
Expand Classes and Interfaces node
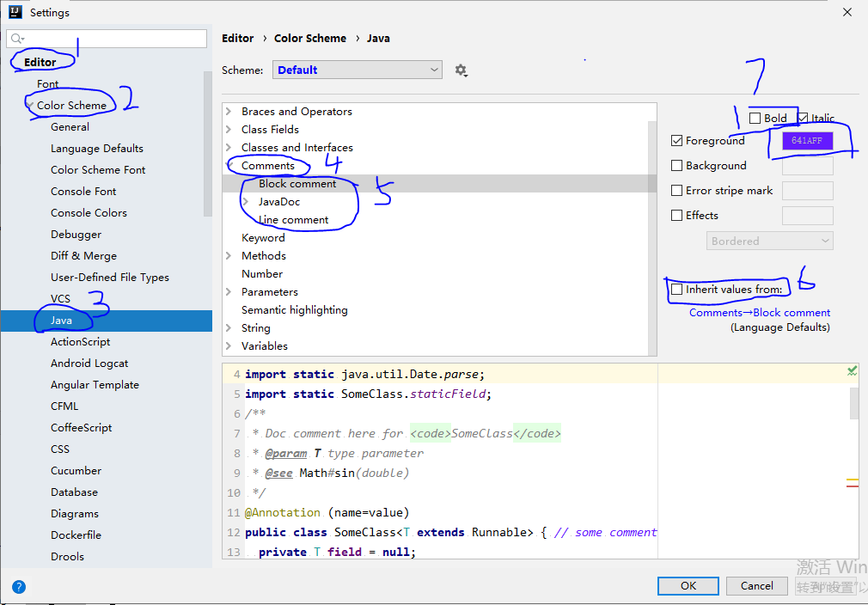point(229,148)
